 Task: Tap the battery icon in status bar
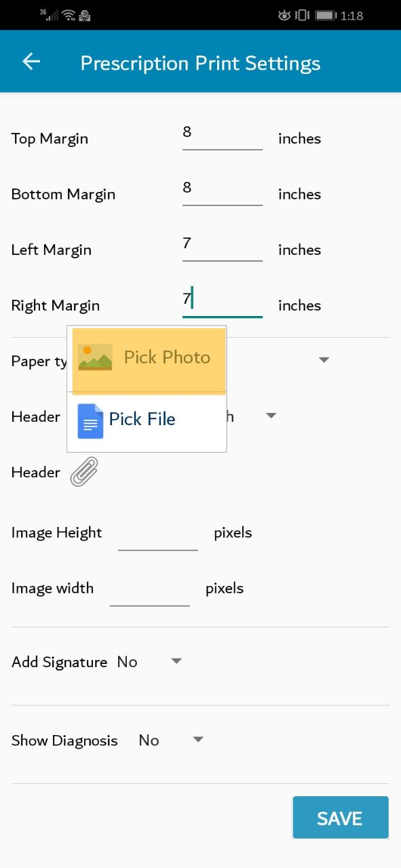tap(326, 15)
